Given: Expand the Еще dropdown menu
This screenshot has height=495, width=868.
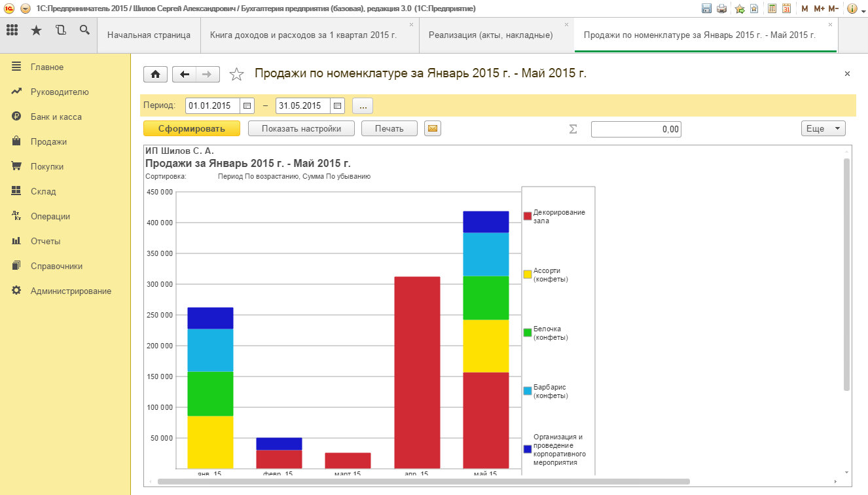Looking at the screenshot, I should (x=823, y=129).
